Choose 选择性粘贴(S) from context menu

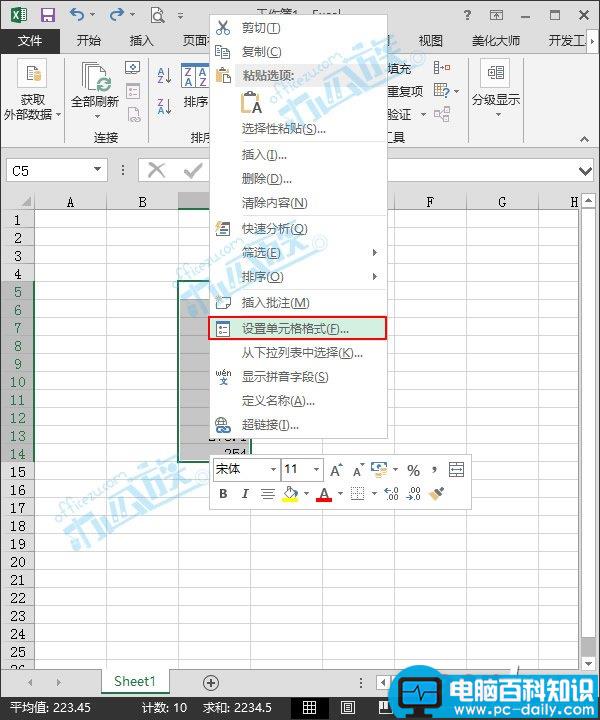pyautogui.click(x=297, y=129)
